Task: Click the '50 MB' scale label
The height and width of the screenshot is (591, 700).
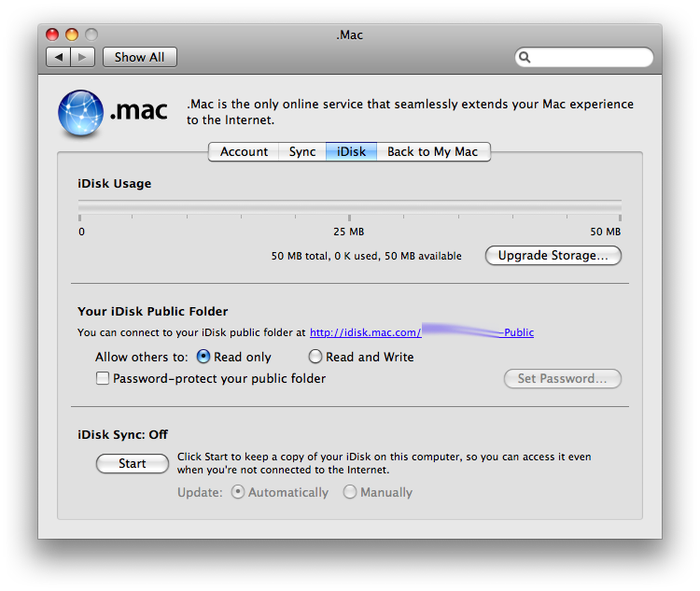Action: point(606,232)
